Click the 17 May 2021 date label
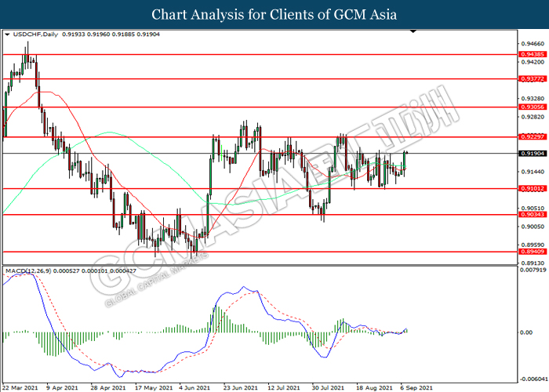 (x=154, y=388)
